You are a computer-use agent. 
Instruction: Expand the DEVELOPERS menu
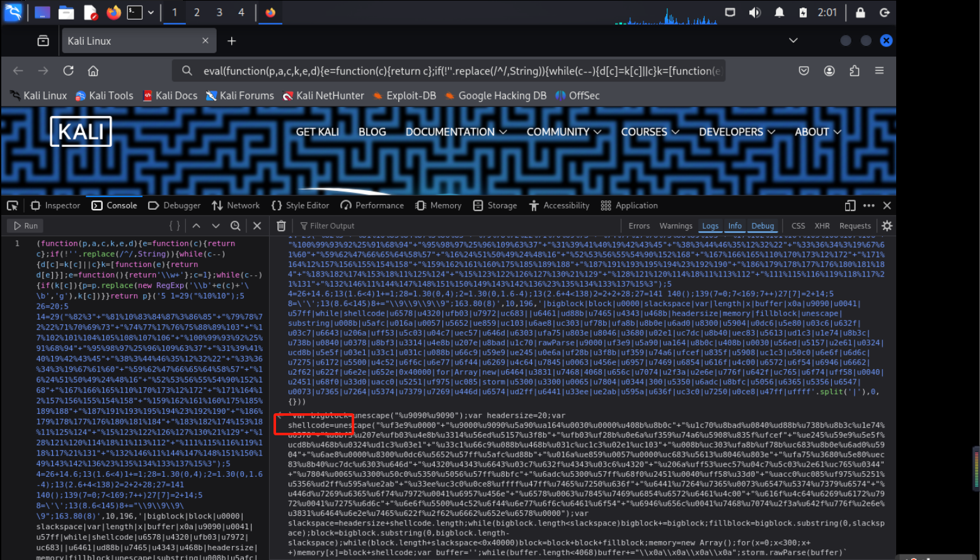[x=737, y=132]
